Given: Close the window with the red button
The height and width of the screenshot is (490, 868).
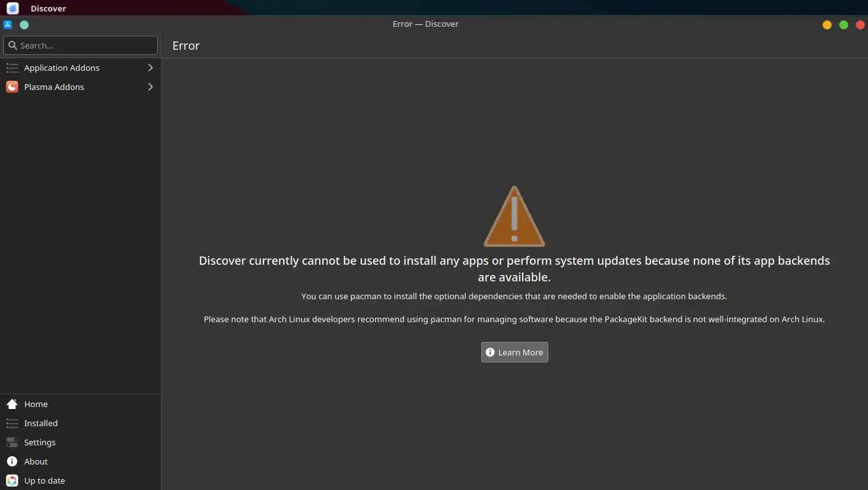Looking at the screenshot, I should pos(860,25).
